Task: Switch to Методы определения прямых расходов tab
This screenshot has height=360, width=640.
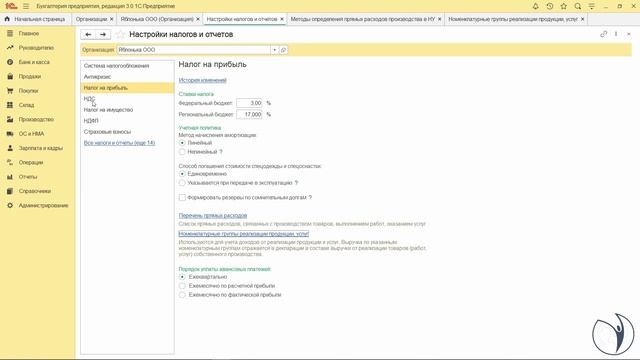Action: click(363, 19)
